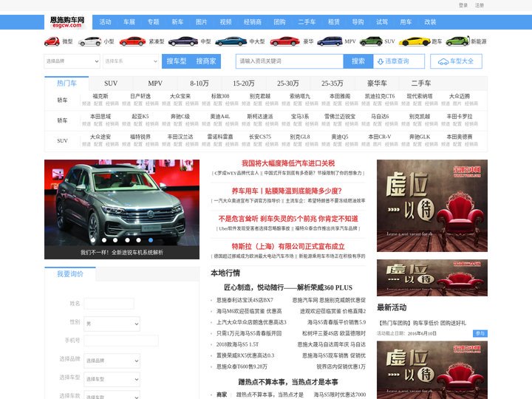Choose the MPV blue van icon
This screenshot has width=532, height=399.
point(330,41)
